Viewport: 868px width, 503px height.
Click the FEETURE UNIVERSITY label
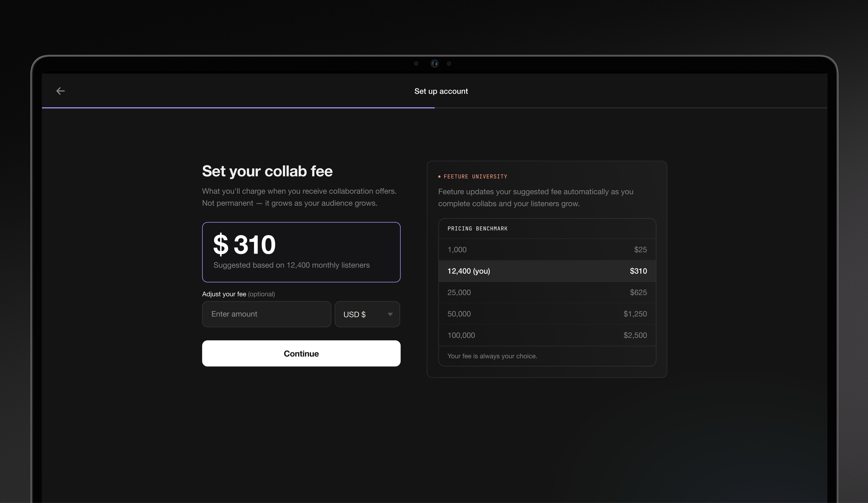click(x=475, y=177)
